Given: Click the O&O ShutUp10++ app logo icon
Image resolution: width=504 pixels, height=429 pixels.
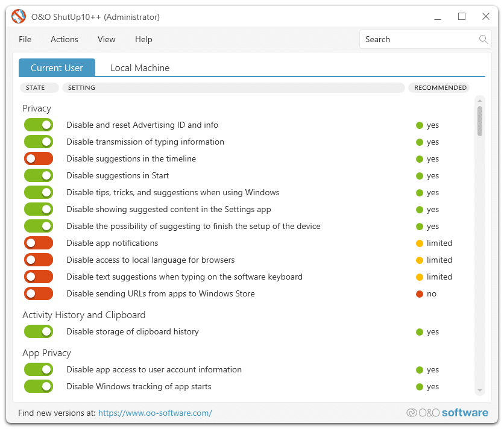Looking at the screenshot, I should tap(19, 16).
